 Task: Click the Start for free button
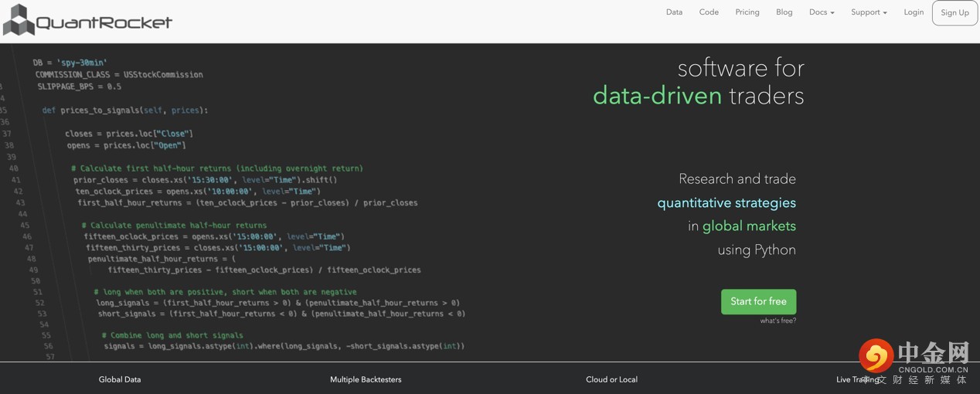click(x=758, y=301)
